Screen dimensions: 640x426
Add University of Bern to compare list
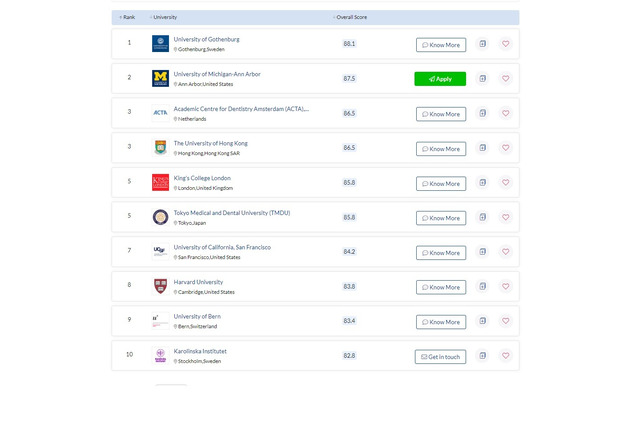pyautogui.click(x=482, y=321)
